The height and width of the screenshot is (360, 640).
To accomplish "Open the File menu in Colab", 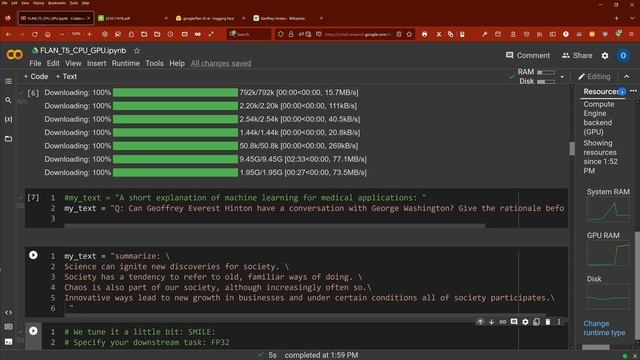I will point(35,63).
